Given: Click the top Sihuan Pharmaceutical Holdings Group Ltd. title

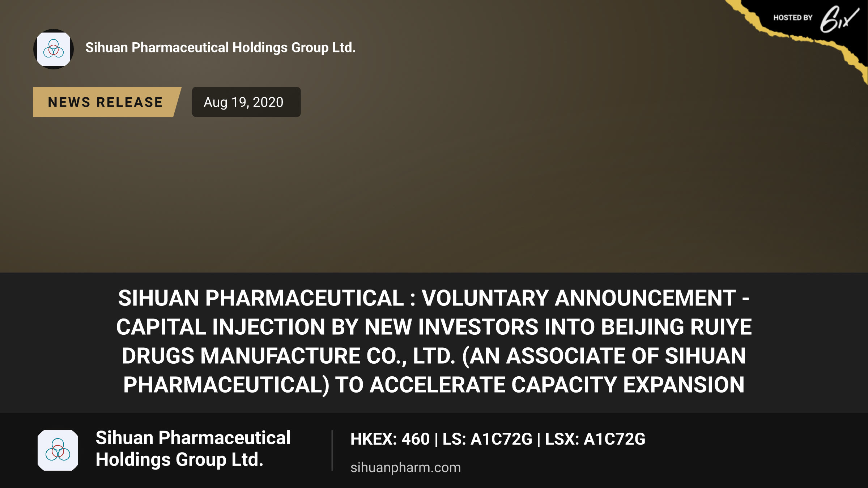Looking at the screenshot, I should [x=221, y=48].
